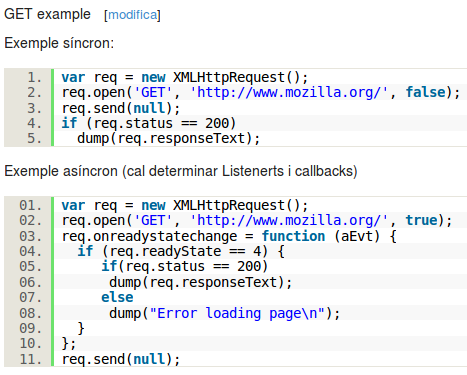Click the 'if (req.status == 200)' line 4
The image size is (467, 375).
pyautogui.click(x=149, y=124)
